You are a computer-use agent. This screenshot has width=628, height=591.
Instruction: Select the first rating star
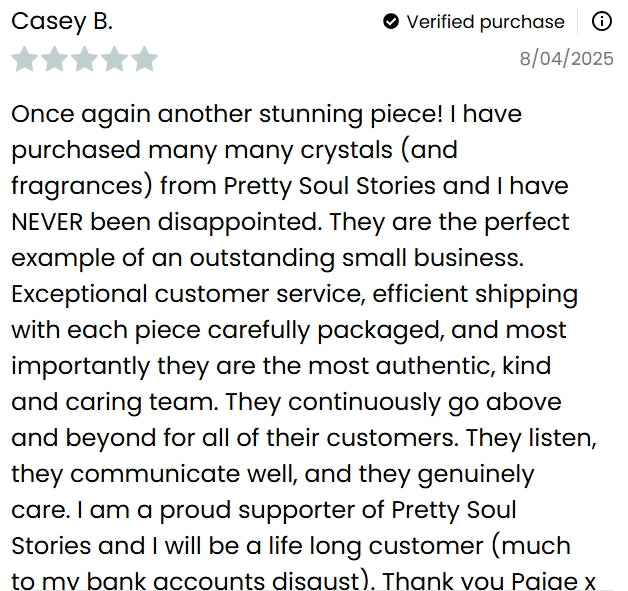coord(24,59)
